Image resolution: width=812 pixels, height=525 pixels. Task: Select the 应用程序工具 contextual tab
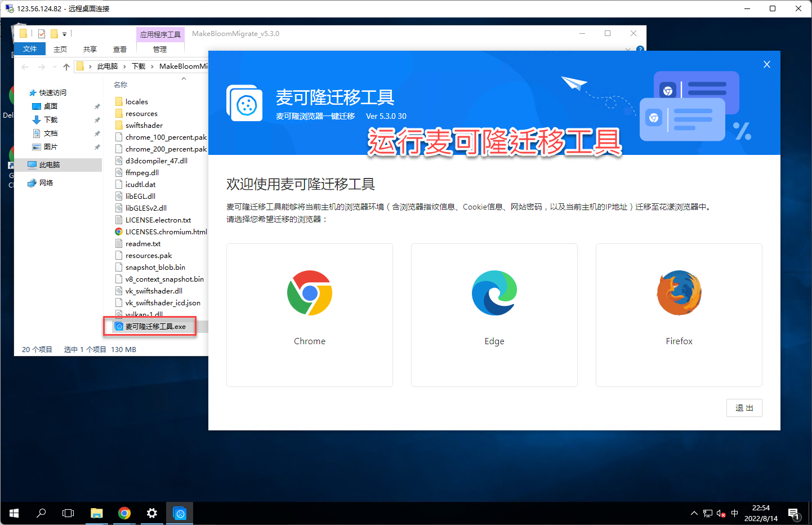(x=160, y=34)
